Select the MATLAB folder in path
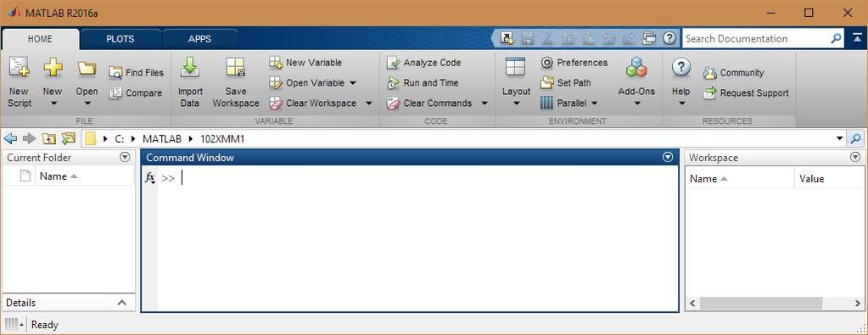868x335 pixels. [x=162, y=138]
